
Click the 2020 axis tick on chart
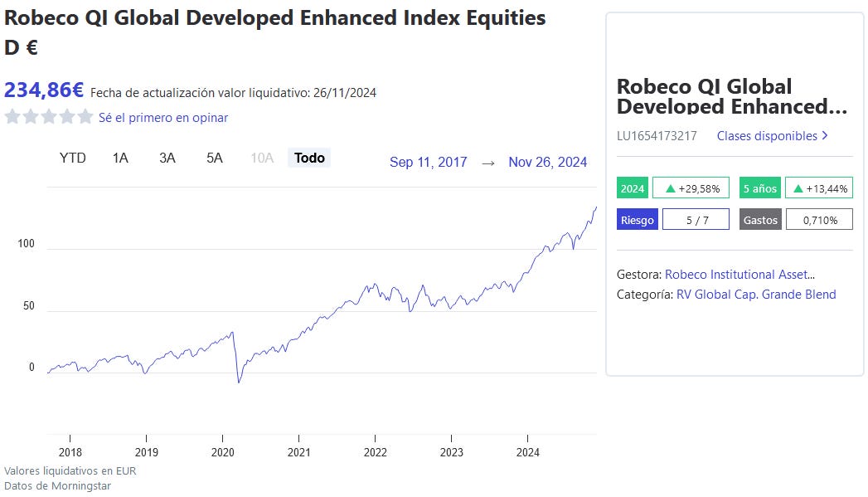pyautogui.click(x=222, y=438)
